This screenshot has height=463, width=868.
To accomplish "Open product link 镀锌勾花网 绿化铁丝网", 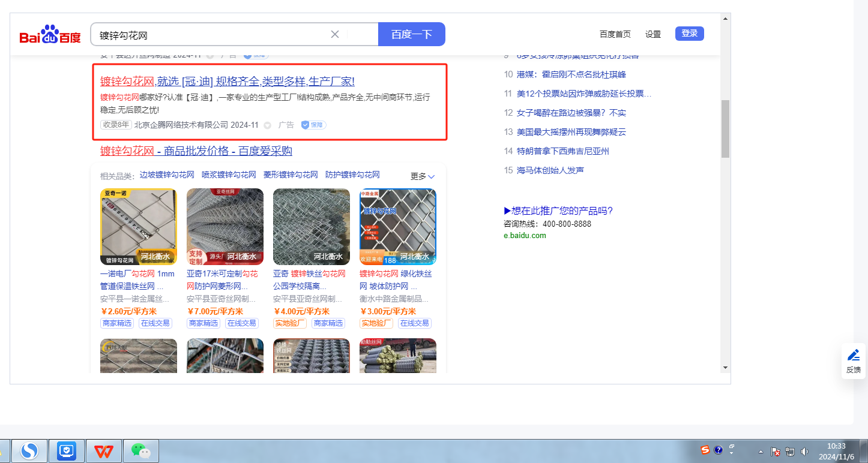I will point(396,279).
